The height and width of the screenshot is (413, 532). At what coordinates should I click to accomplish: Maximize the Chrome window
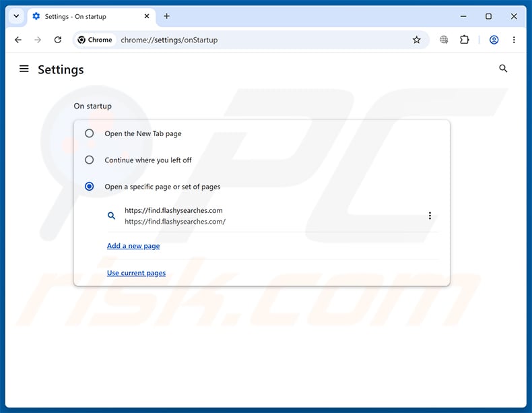coord(488,16)
